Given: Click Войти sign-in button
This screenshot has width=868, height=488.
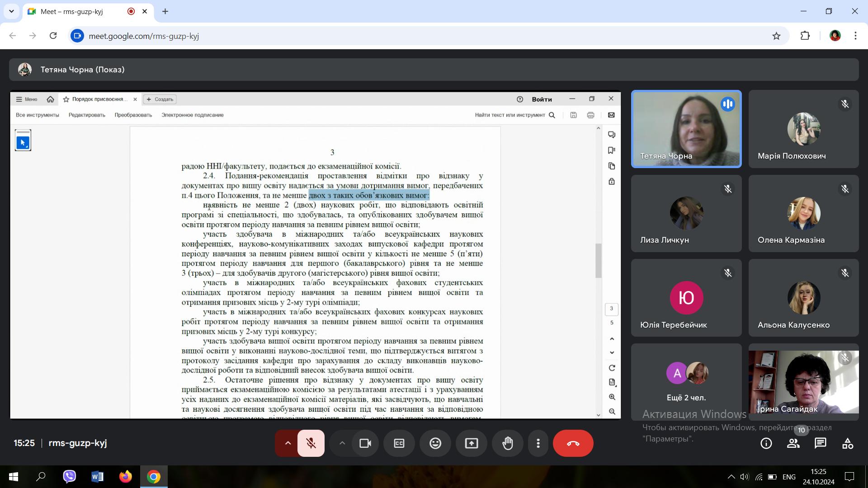Looking at the screenshot, I should (x=542, y=99).
